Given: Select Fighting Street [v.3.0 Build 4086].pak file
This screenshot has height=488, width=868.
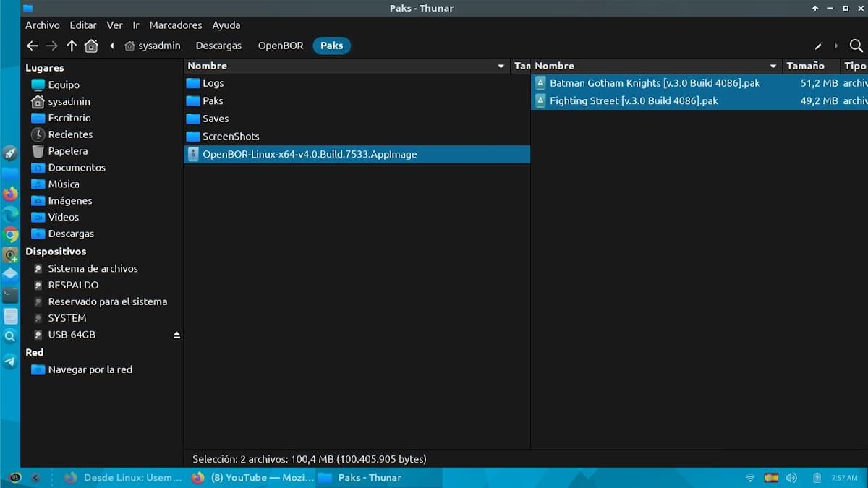Looking at the screenshot, I should (x=699, y=101).
